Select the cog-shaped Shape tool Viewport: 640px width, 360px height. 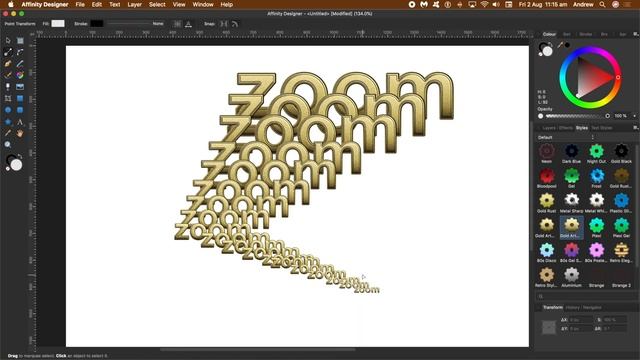click(x=8, y=122)
